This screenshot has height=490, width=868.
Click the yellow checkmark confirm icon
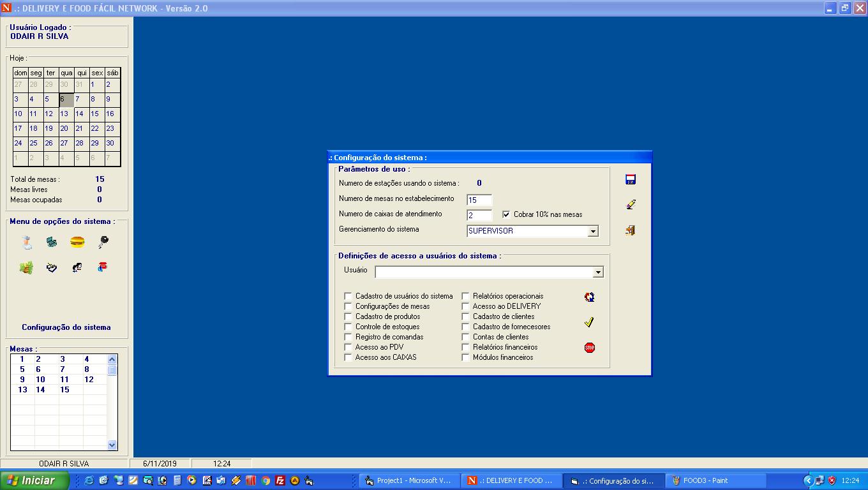point(590,322)
